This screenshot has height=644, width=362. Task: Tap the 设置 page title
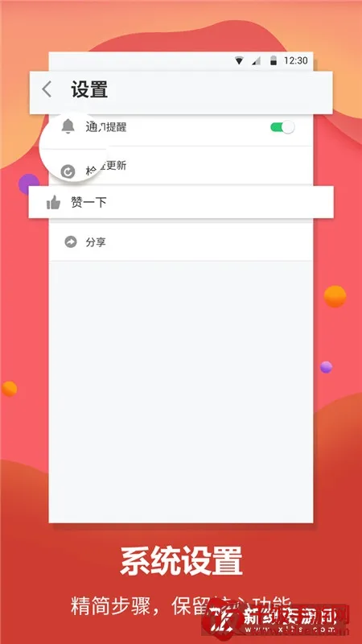[89, 89]
